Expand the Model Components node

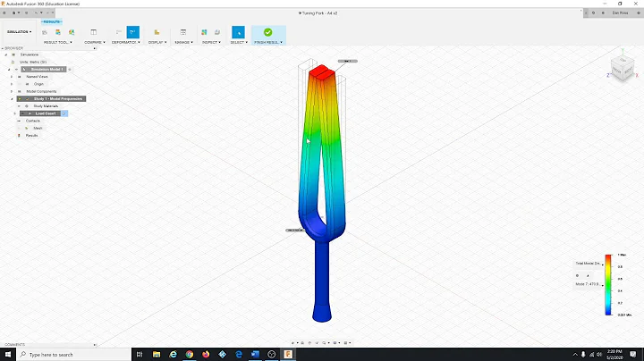(12, 91)
